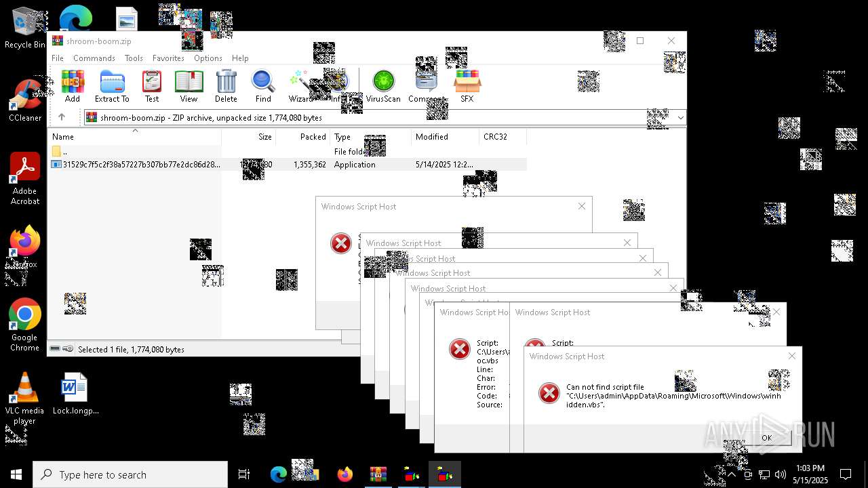Open the Options menu
868x488 pixels.
[x=208, y=58]
